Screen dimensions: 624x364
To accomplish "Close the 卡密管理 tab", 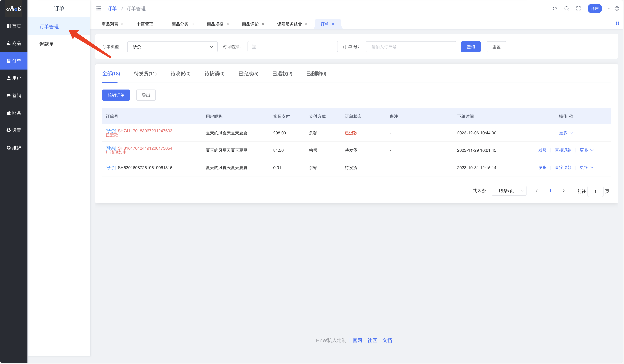I will pos(157,24).
